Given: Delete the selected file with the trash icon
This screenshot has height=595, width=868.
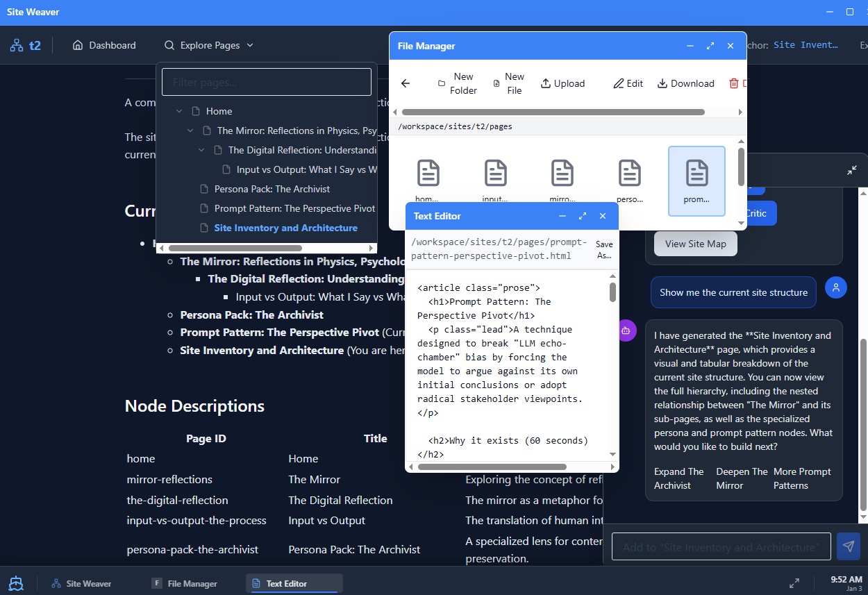Looking at the screenshot, I should click(x=735, y=83).
